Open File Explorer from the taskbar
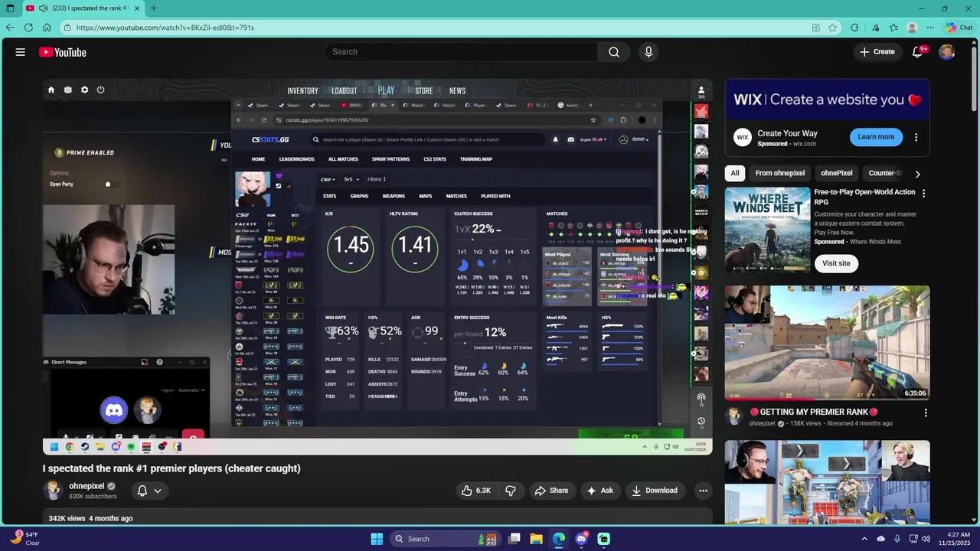Viewport: 980px width, 551px height. click(536, 539)
